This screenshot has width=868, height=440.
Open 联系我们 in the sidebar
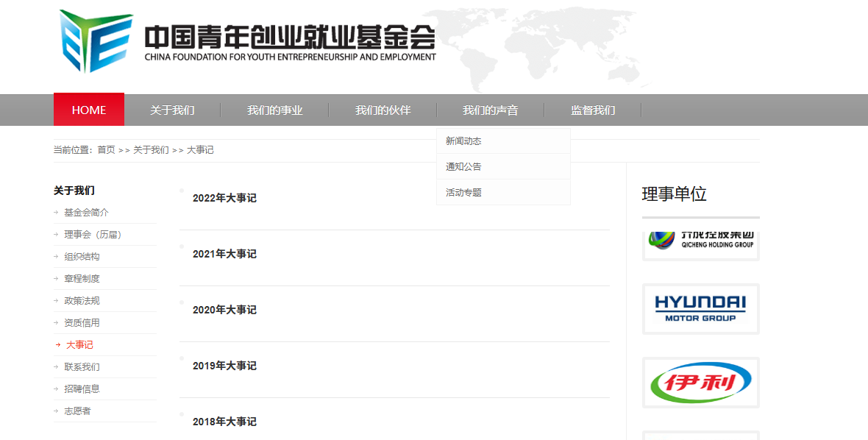tap(82, 367)
